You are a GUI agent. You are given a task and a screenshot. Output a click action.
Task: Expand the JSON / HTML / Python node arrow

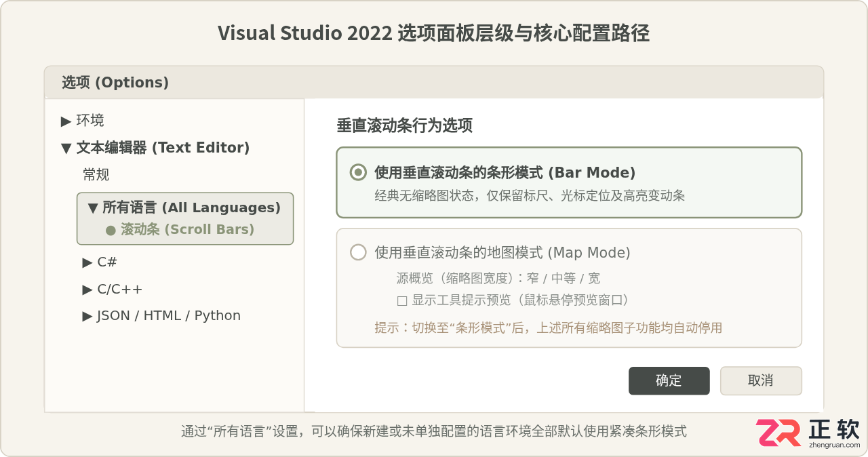point(87,316)
